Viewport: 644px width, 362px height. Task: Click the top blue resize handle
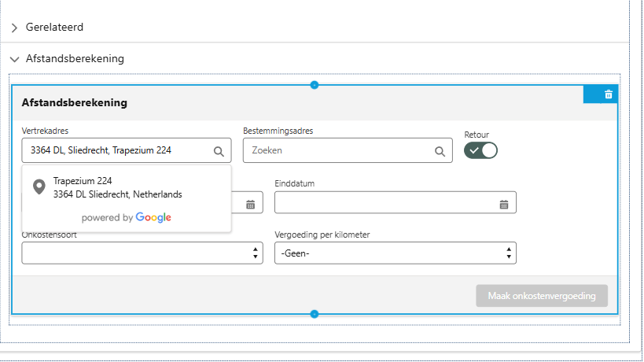pos(315,84)
